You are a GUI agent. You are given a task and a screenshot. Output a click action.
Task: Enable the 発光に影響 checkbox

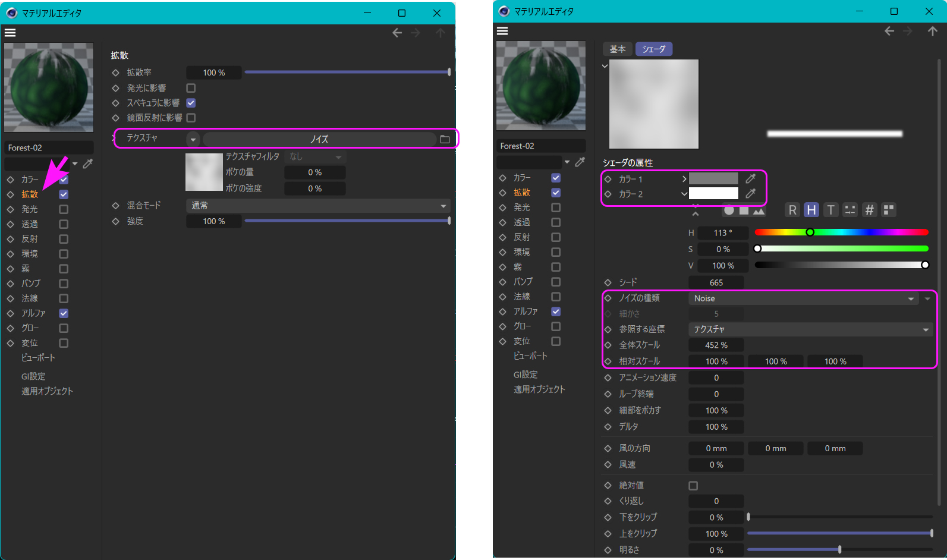(x=191, y=88)
